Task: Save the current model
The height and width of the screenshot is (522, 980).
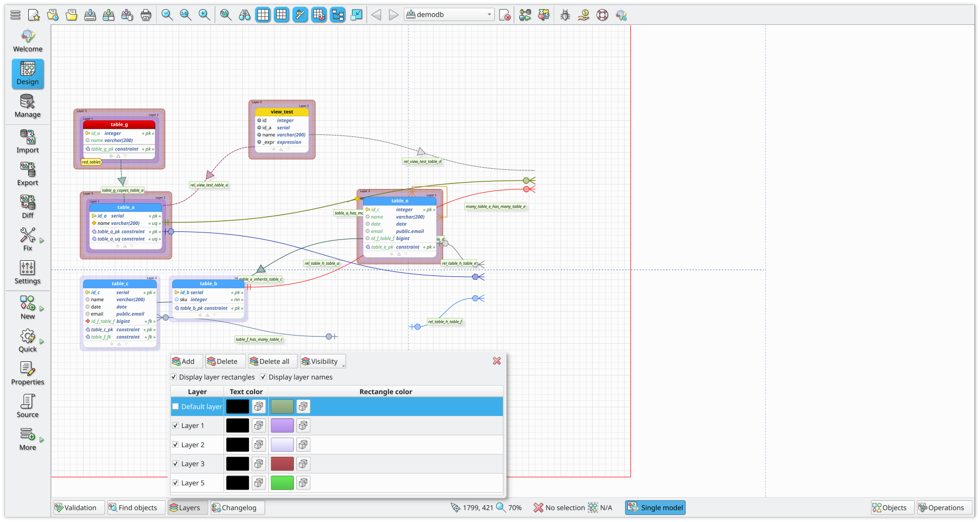Action: click(90, 15)
